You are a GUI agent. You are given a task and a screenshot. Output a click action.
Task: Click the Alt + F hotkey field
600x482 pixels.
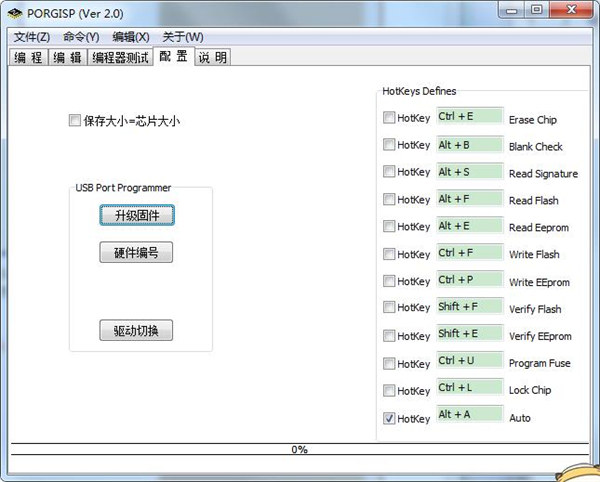pyautogui.click(x=470, y=199)
